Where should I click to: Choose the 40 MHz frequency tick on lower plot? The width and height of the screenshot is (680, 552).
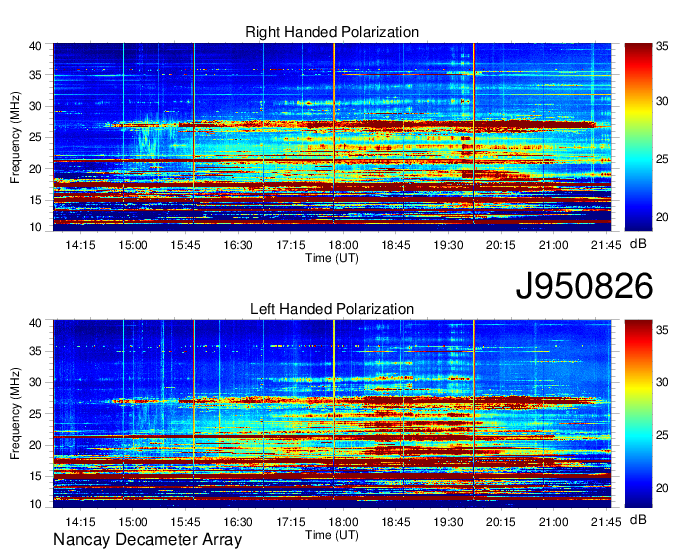pos(35,323)
